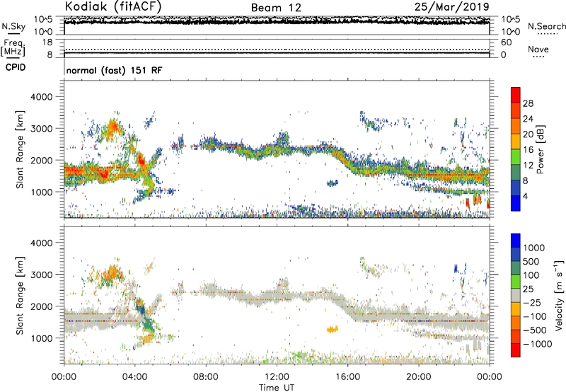Viewport: 566px width, 392px height.
Task: Click the '20:00' time axis label
Action: (418, 377)
